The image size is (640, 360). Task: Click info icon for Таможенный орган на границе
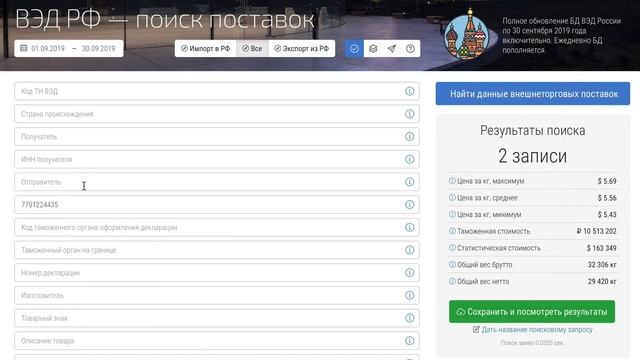[409, 250]
